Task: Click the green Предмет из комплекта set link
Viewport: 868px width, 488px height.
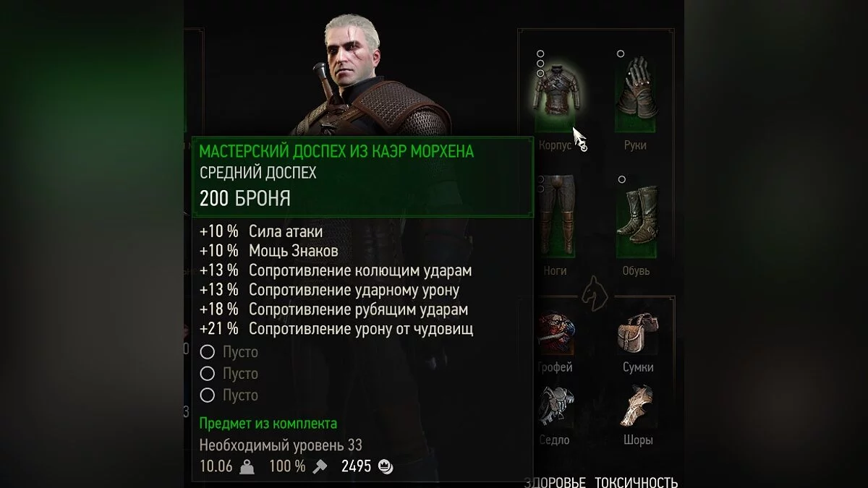Action: point(268,424)
